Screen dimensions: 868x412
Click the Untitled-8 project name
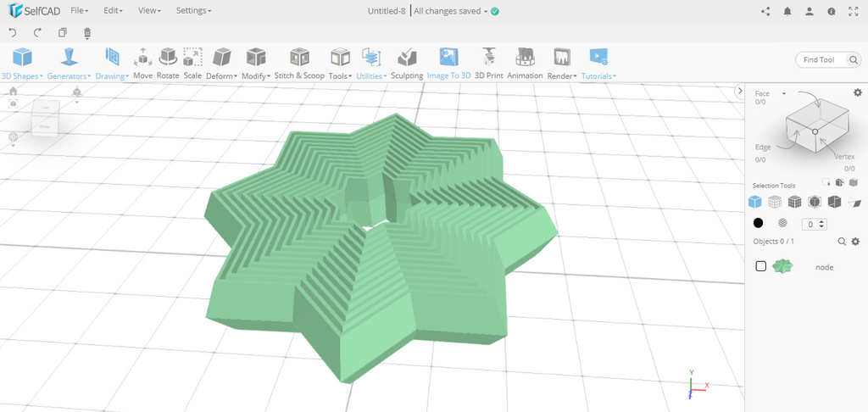[387, 11]
